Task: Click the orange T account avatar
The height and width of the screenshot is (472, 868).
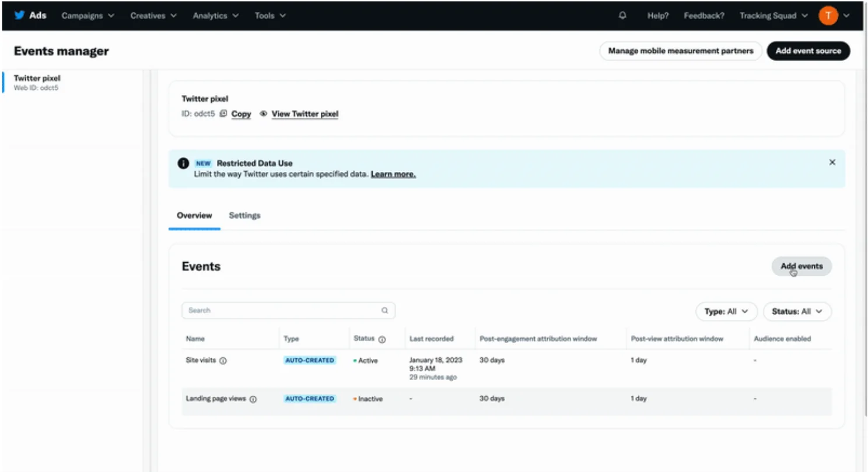Action: click(828, 16)
